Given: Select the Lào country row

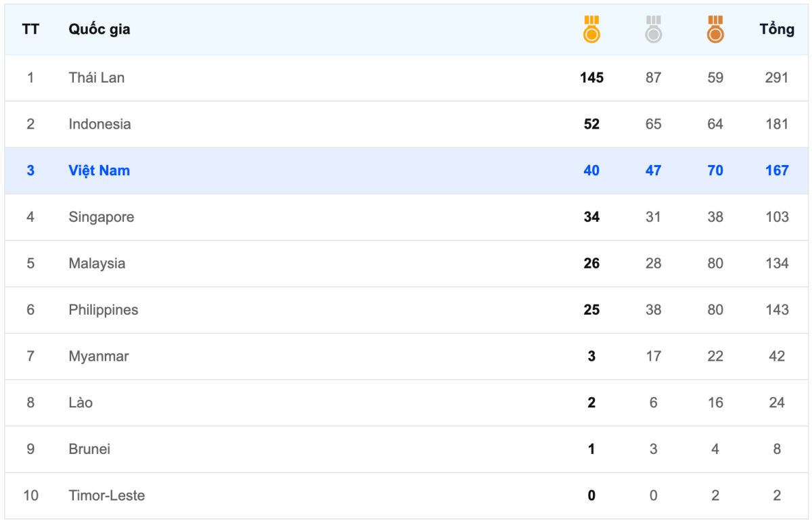Looking at the screenshot, I should pyautogui.click(x=81, y=403).
